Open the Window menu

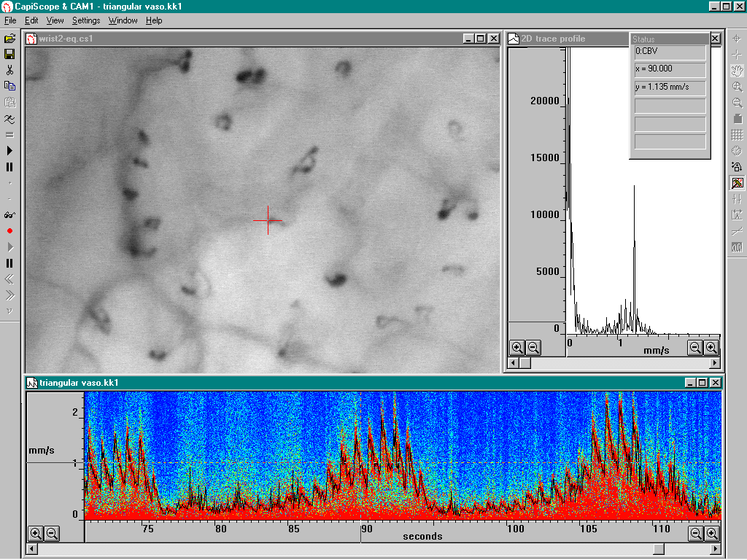click(x=123, y=20)
